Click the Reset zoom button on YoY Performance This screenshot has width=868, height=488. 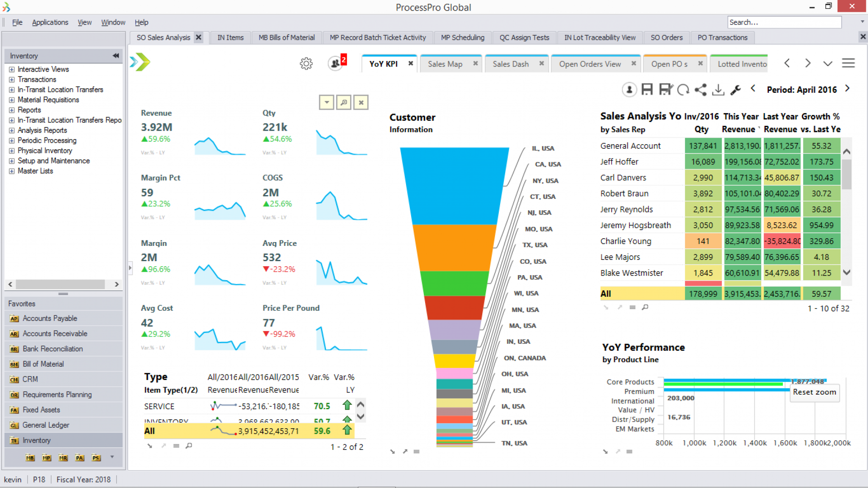[814, 393]
